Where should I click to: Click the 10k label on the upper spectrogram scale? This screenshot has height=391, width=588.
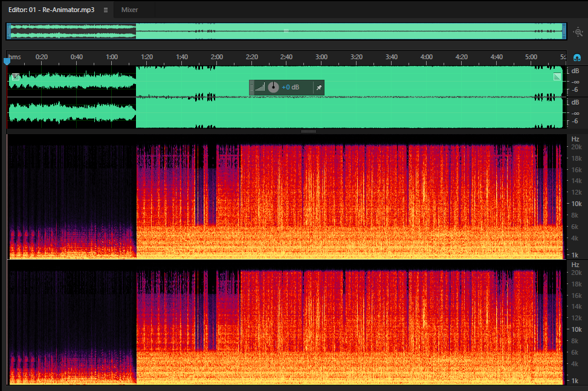coord(577,204)
